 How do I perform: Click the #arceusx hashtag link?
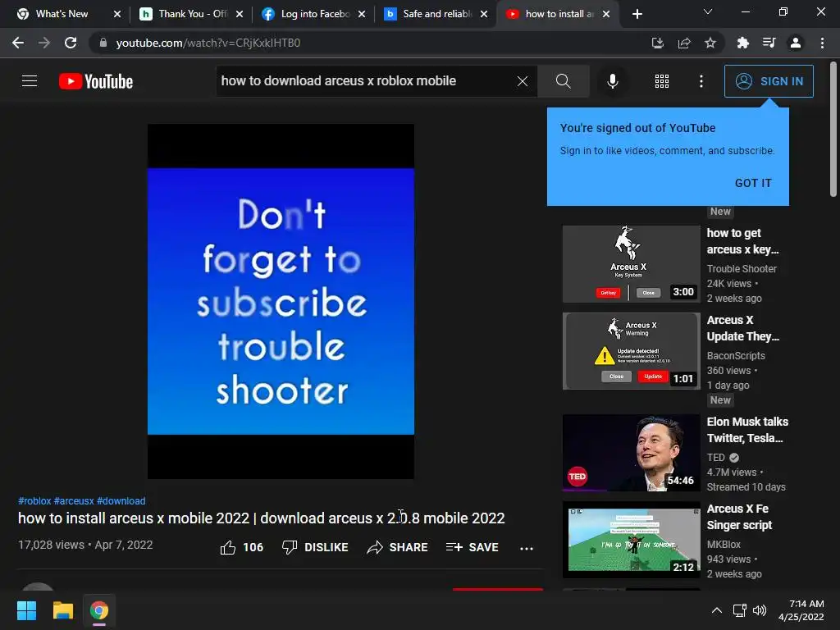click(74, 501)
